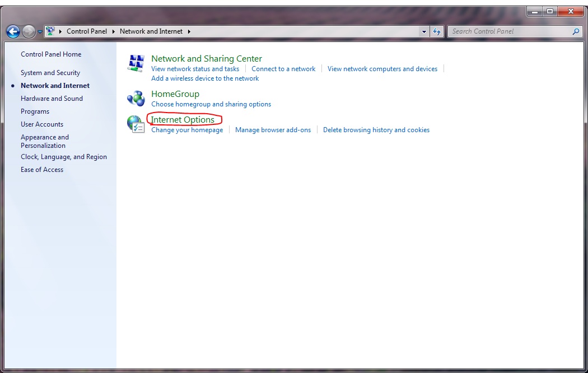Click Connect to a network
This screenshot has height=373, width=588.
pyautogui.click(x=283, y=69)
